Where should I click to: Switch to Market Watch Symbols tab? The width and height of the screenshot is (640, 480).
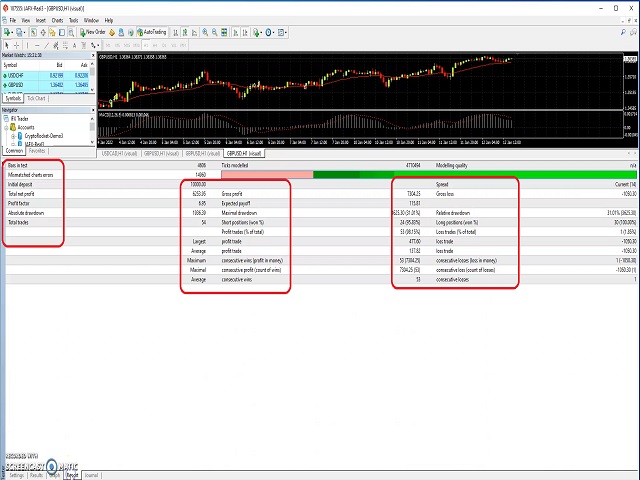13,98
